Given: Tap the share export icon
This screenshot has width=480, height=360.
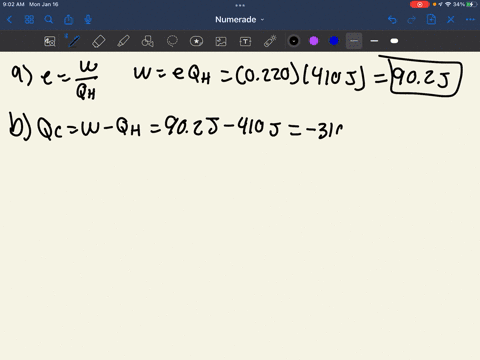Looking at the screenshot, I should [x=68, y=20].
